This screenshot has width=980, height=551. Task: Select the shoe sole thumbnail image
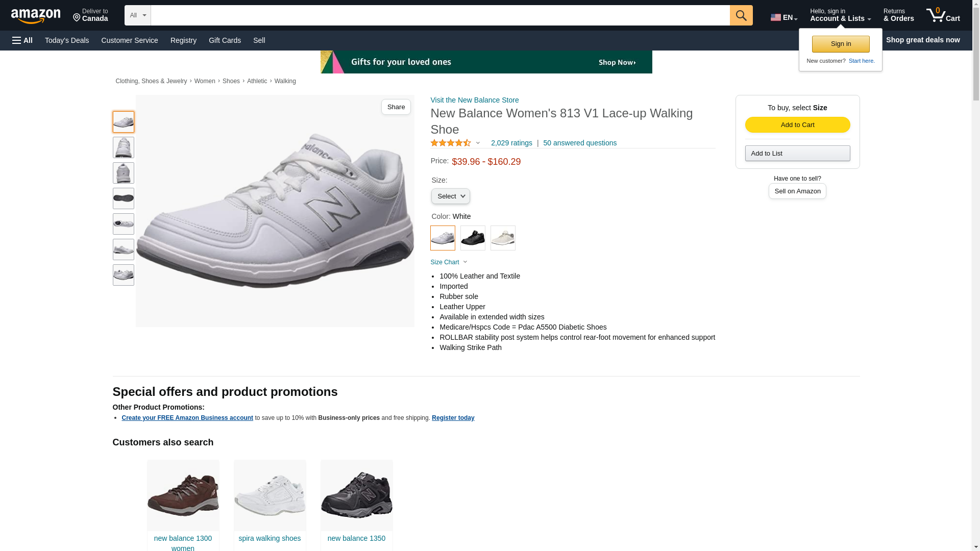123,198
